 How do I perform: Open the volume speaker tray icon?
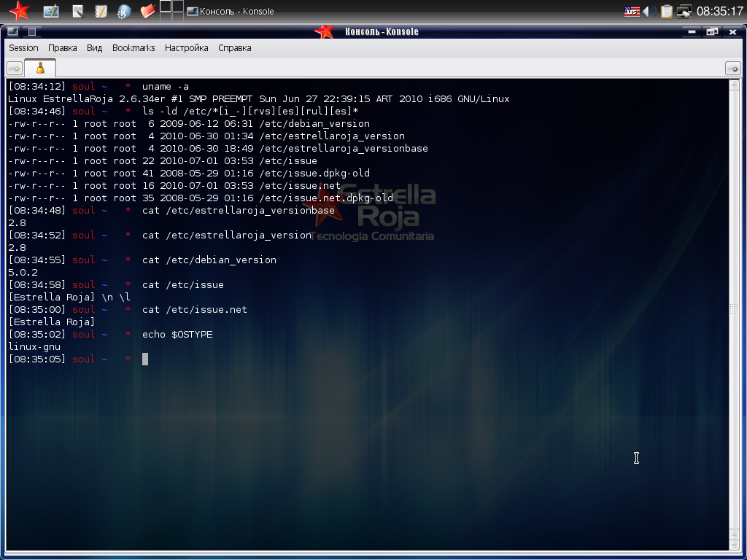649,11
